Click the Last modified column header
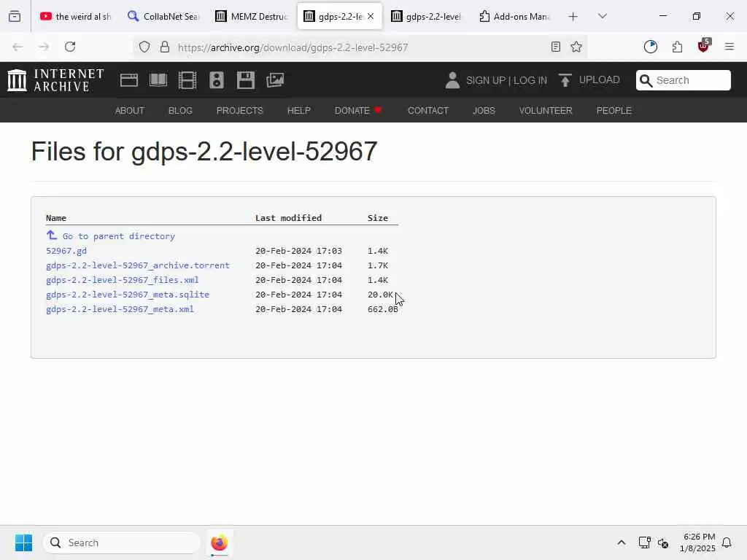The height and width of the screenshot is (560, 747). pos(288,217)
